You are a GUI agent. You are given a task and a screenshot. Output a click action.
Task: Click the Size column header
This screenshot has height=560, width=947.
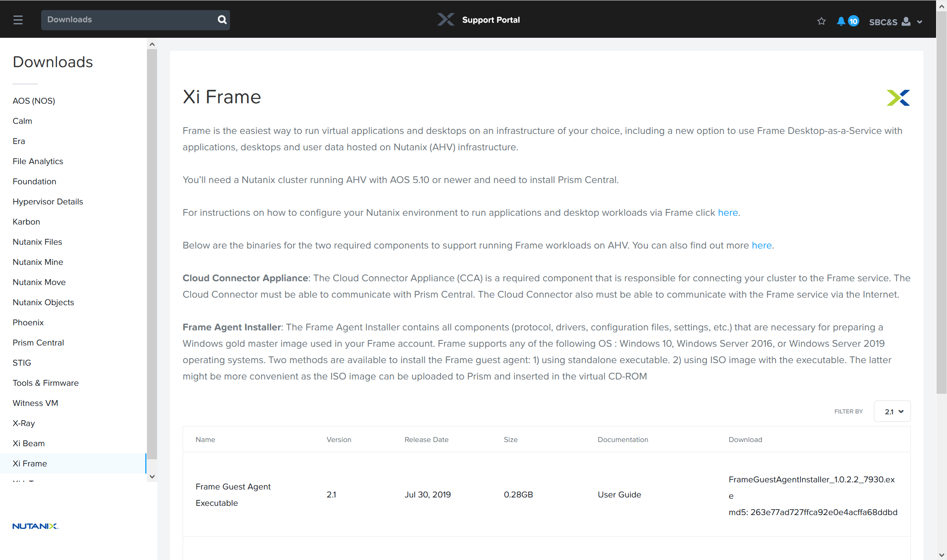[510, 440]
